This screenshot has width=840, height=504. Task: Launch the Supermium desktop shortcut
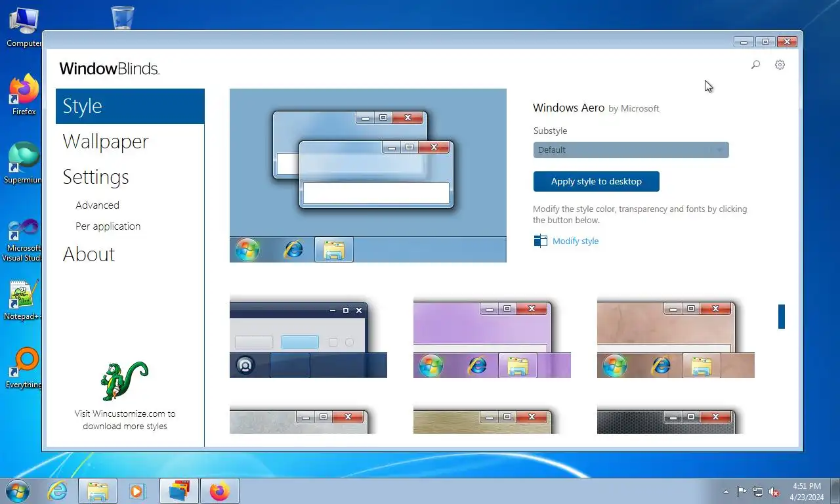click(x=24, y=163)
